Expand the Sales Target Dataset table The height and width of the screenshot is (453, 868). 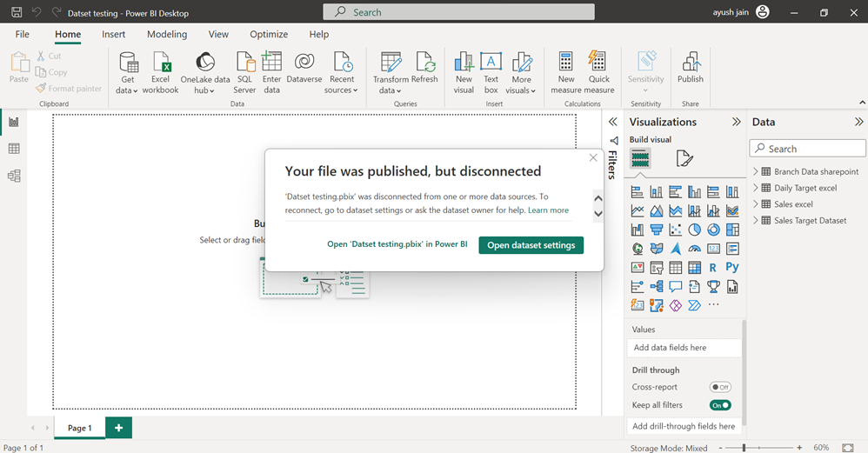pos(756,220)
